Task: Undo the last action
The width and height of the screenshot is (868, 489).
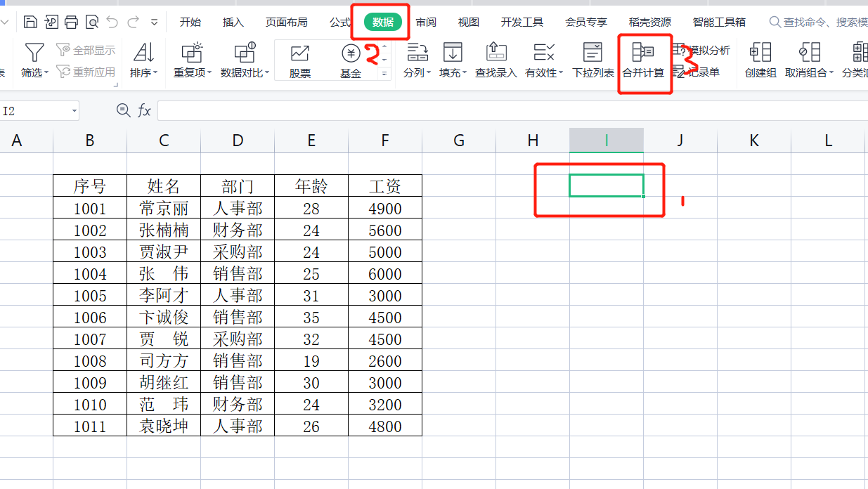Action: (x=112, y=22)
